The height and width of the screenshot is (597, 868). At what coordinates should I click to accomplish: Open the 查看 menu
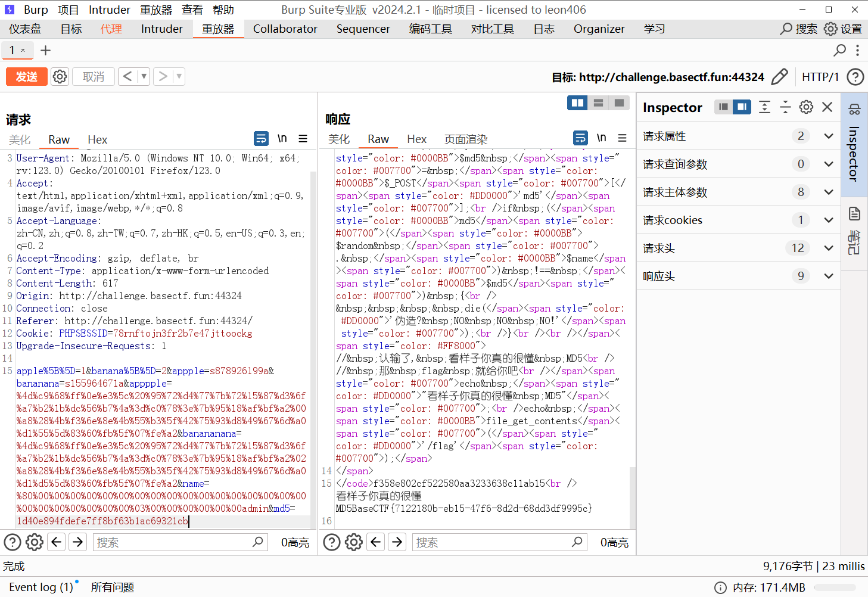192,10
